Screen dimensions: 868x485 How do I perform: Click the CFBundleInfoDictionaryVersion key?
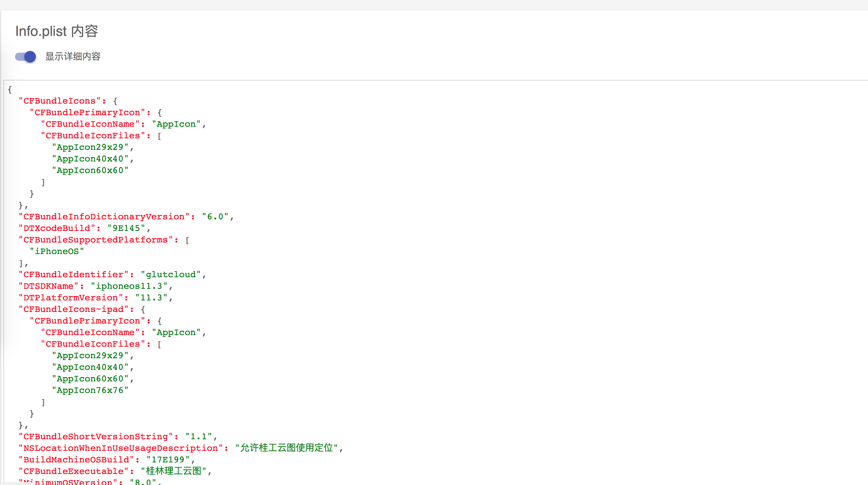pyautogui.click(x=104, y=217)
